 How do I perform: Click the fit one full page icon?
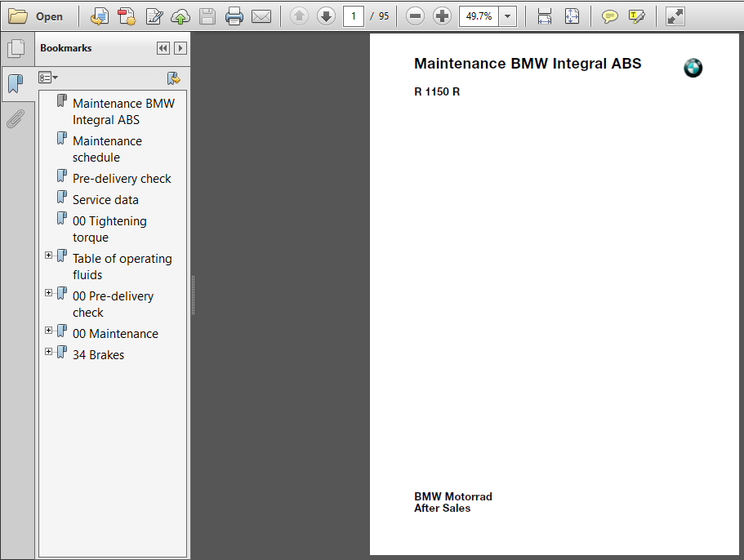click(x=572, y=16)
